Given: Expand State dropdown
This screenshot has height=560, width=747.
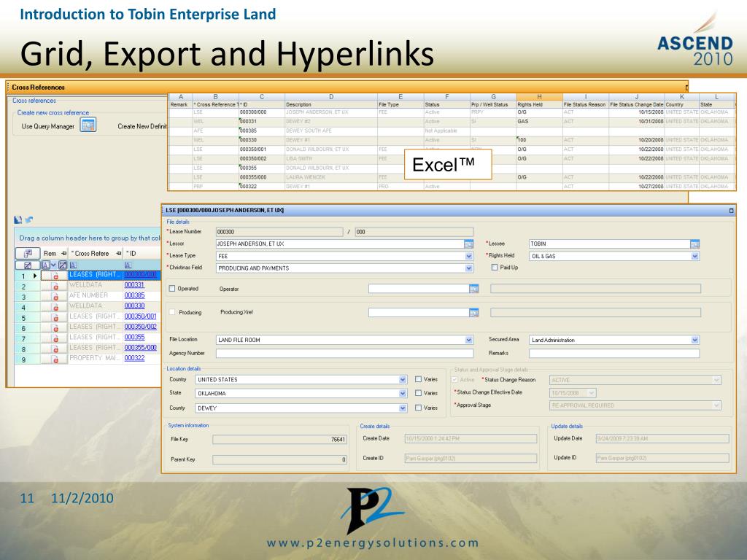Looking at the screenshot, I should tap(403, 393).
